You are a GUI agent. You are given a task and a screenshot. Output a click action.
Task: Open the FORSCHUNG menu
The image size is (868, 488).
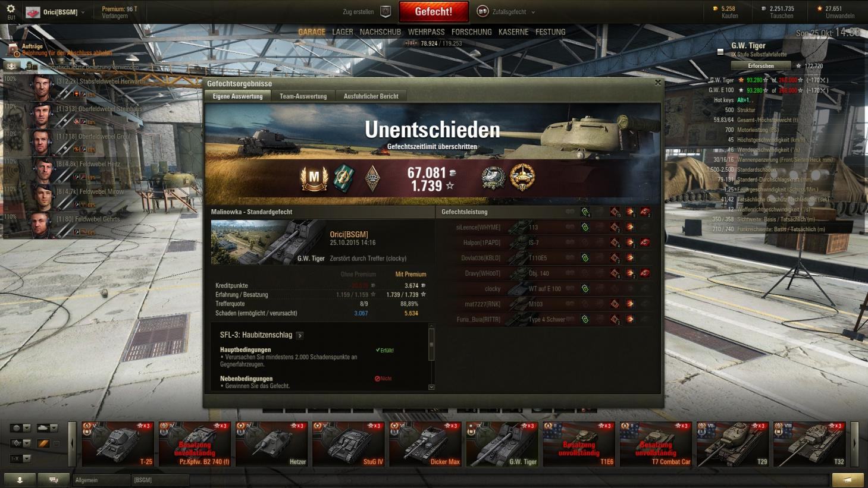click(471, 32)
